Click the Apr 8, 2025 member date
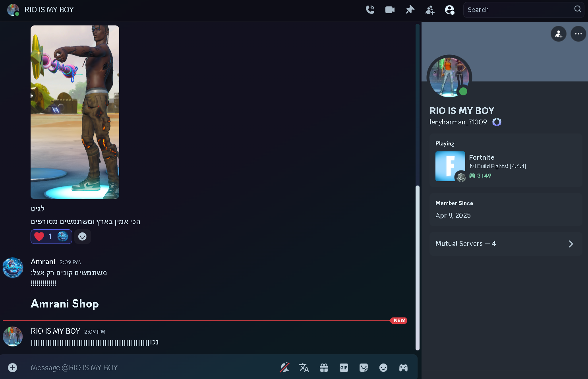588x379 pixels. (x=453, y=215)
